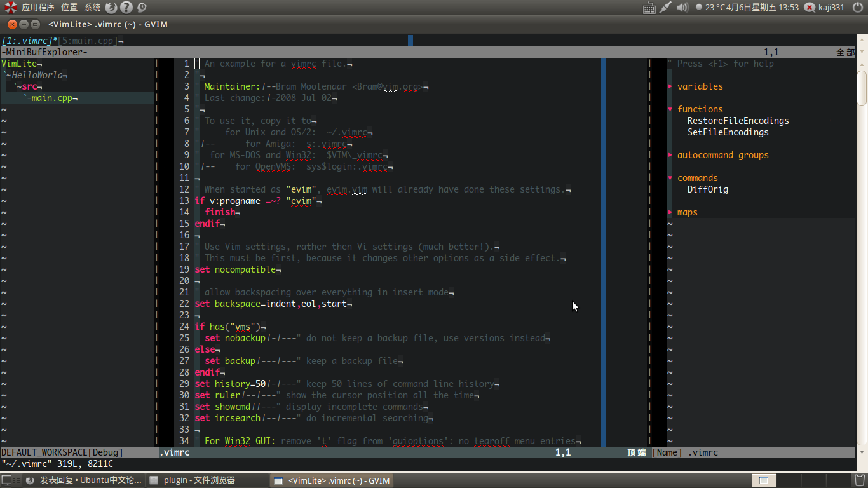Click the trash icon in bottom panel
The height and width of the screenshot is (488, 868).
point(860,480)
